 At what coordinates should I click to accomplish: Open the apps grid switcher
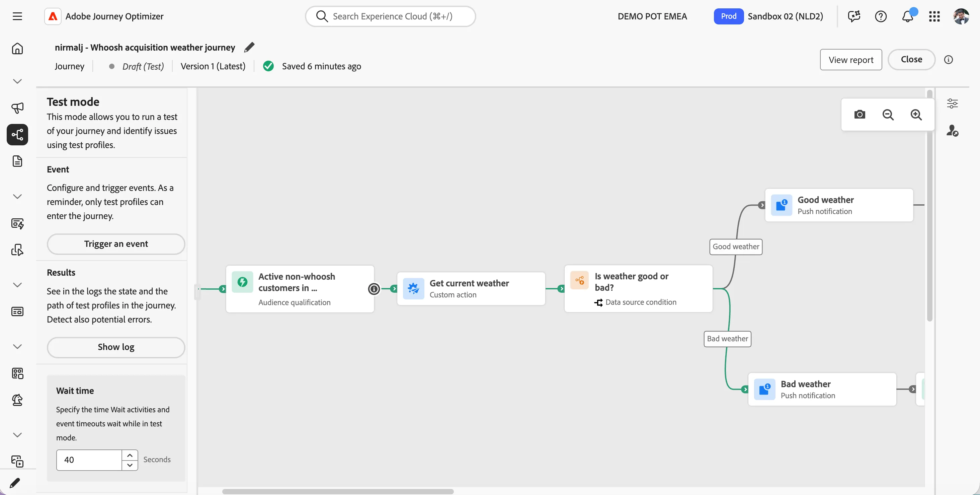[x=934, y=16]
